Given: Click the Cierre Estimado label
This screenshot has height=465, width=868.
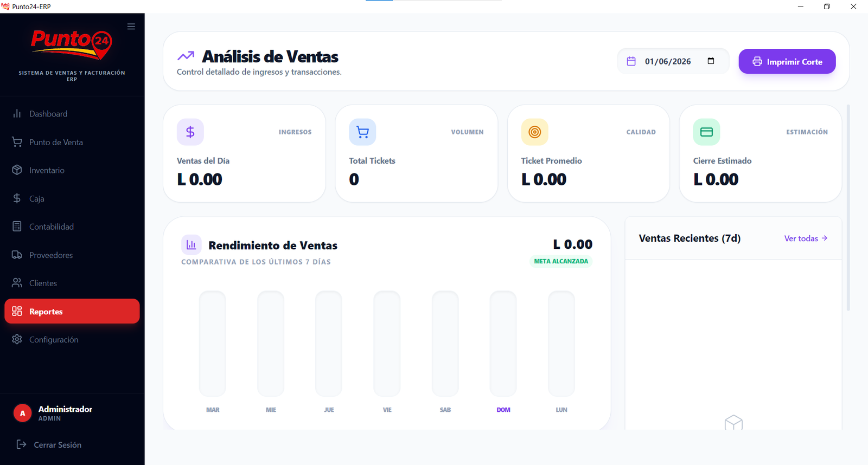Looking at the screenshot, I should (x=722, y=161).
